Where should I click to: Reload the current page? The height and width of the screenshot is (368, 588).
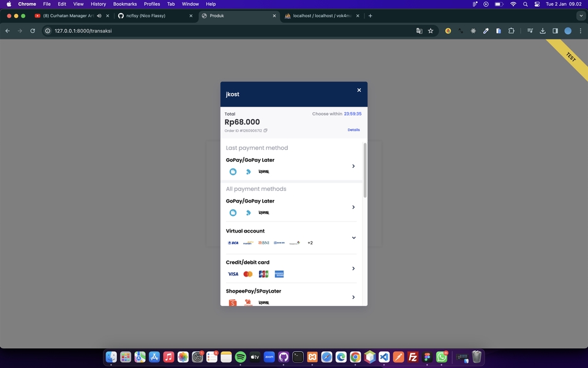pos(32,31)
